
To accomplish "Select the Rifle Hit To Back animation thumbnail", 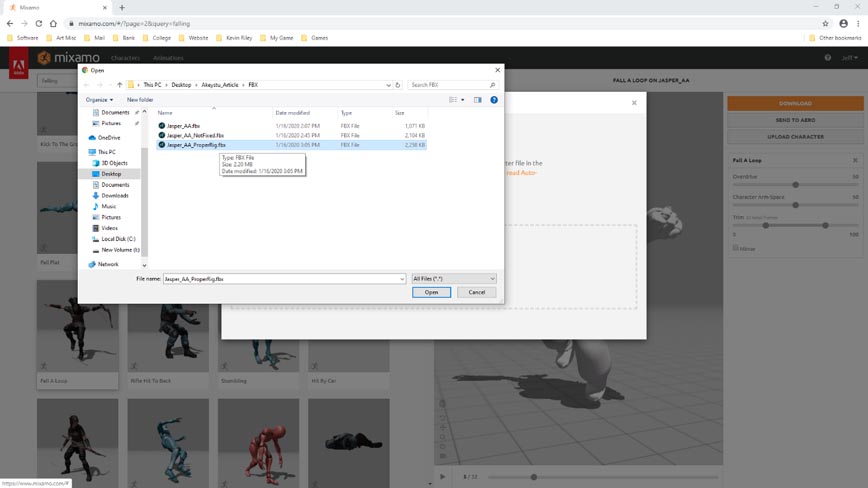I will coord(168,338).
